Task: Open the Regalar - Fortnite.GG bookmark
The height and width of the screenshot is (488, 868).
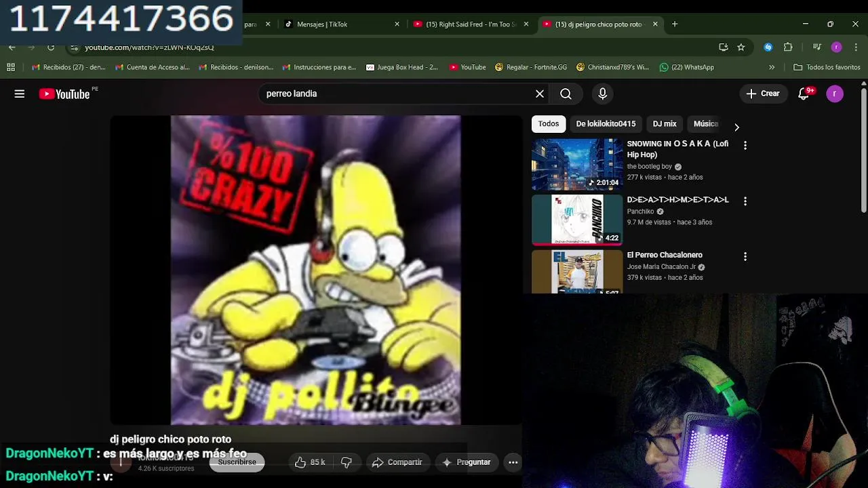Action: (531, 67)
